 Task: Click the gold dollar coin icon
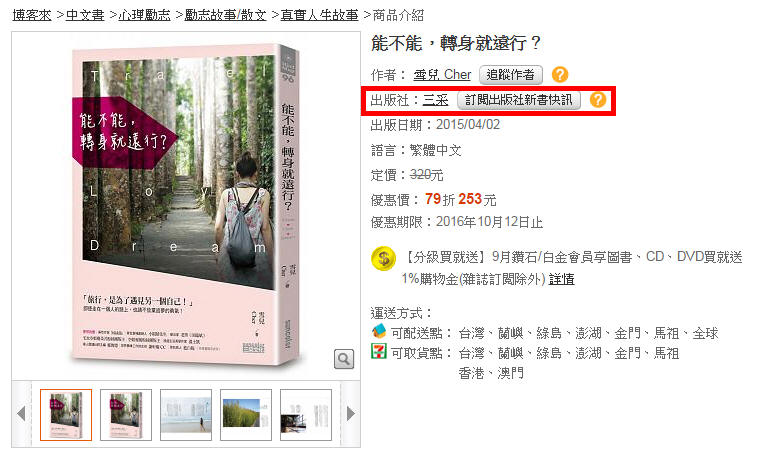384,258
